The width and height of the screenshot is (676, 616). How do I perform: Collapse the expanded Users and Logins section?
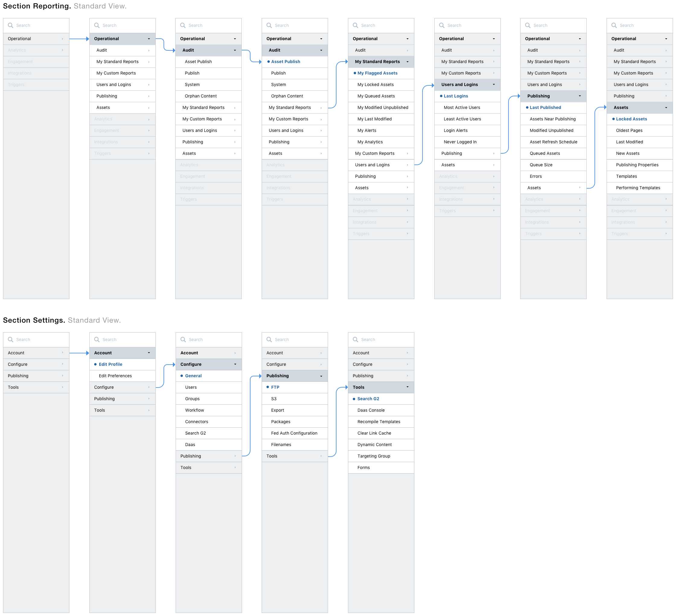pyautogui.click(x=494, y=85)
